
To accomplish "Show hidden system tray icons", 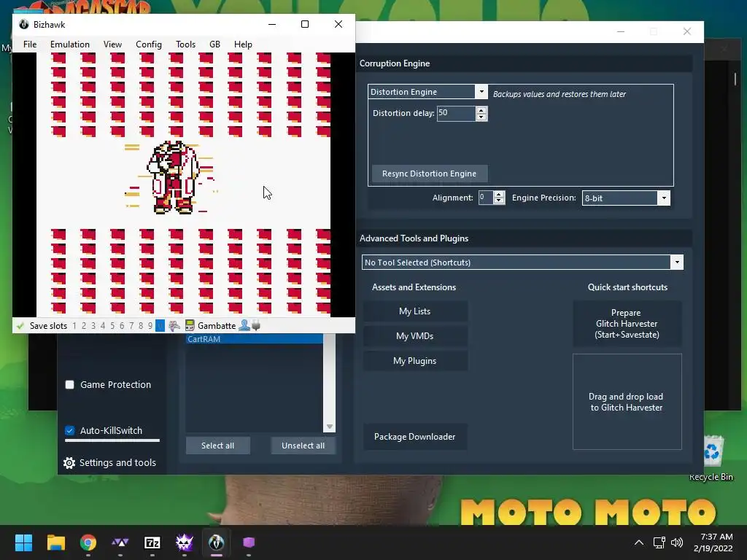I will tap(639, 542).
